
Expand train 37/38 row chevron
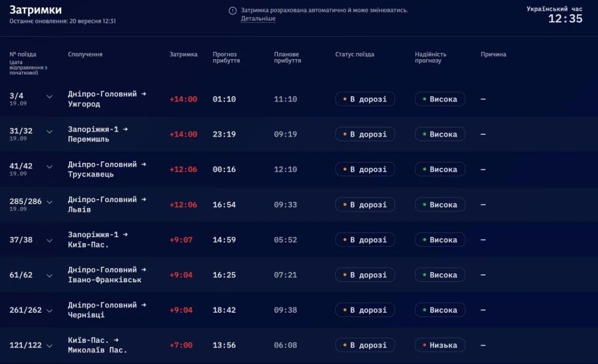point(49,240)
